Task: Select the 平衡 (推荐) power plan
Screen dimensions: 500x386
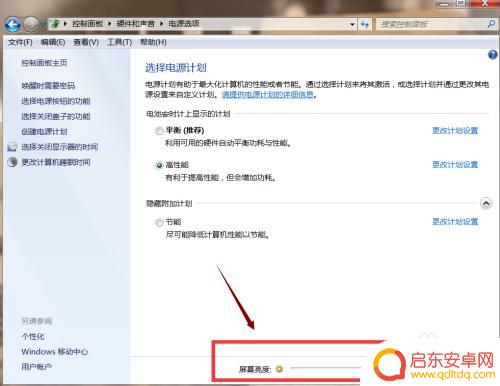Action: 159,131
